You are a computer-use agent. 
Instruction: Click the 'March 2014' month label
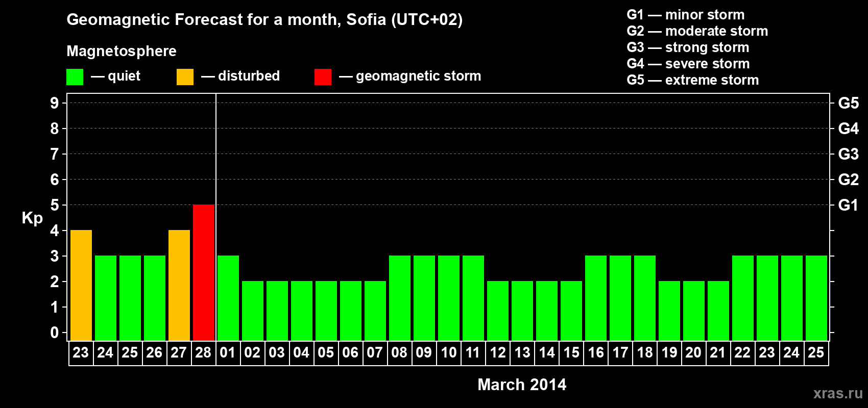[x=522, y=385]
